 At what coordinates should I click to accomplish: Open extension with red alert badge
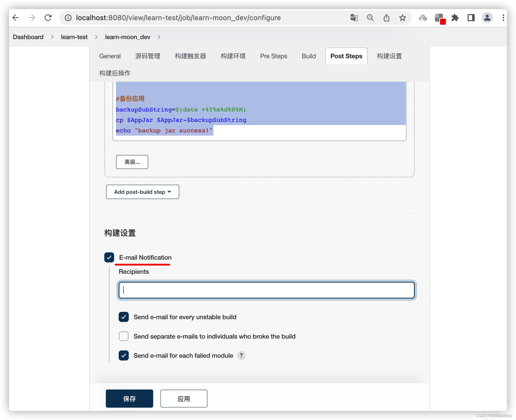click(x=440, y=18)
